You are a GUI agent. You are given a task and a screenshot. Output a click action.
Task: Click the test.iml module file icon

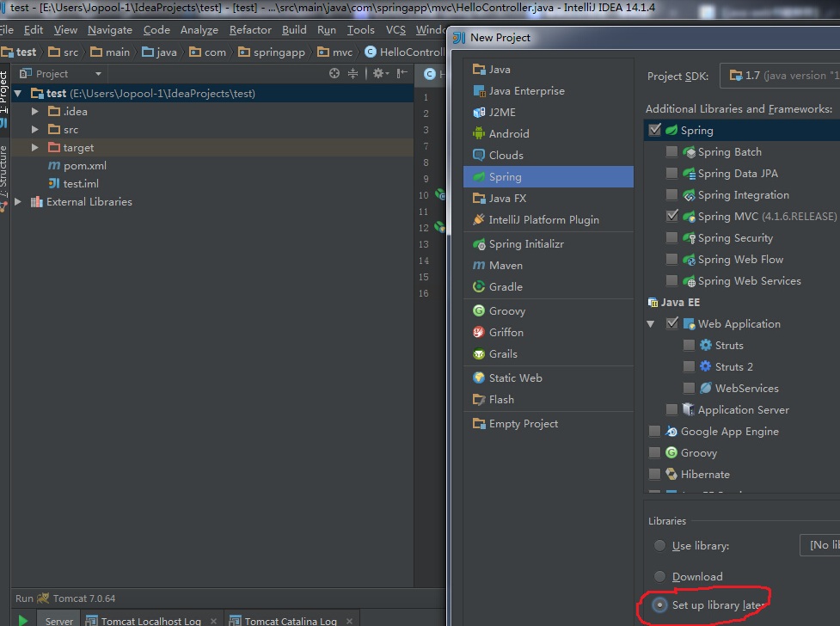pos(54,183)
